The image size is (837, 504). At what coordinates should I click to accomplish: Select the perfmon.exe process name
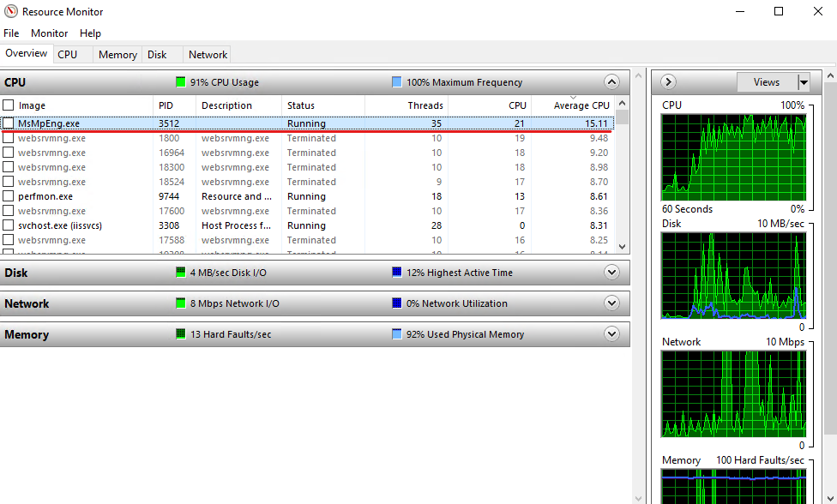tap(45, 196)
